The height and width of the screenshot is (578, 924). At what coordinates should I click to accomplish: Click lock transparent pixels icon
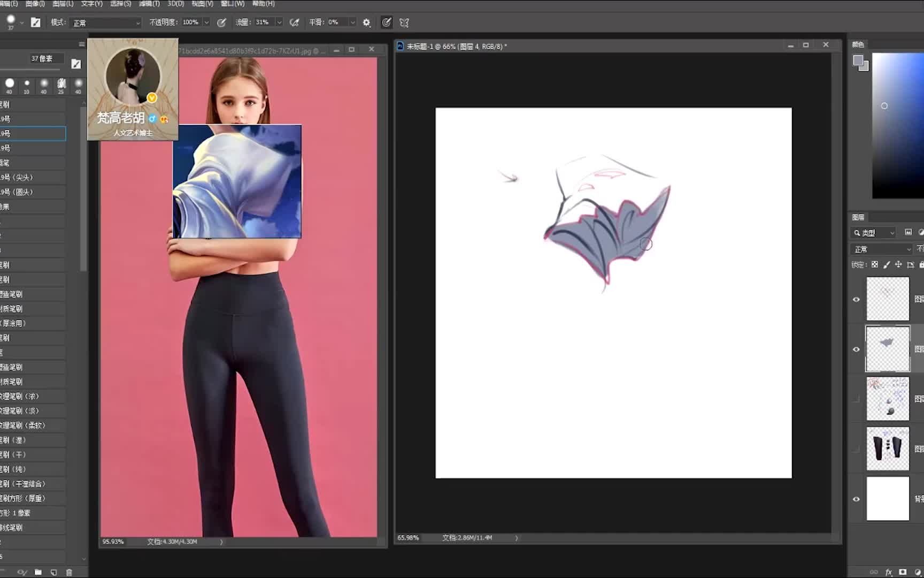click(x=875, y=264)
